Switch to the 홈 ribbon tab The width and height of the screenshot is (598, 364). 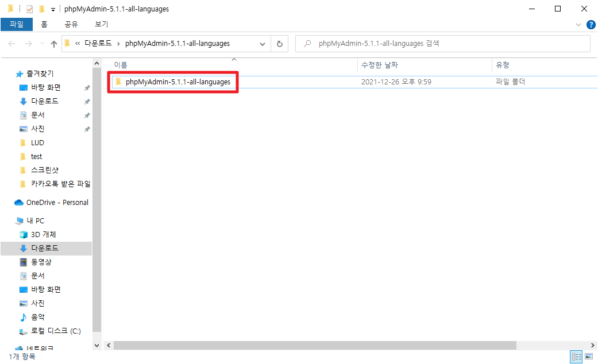pyautogui.click(x=44, y=24)
